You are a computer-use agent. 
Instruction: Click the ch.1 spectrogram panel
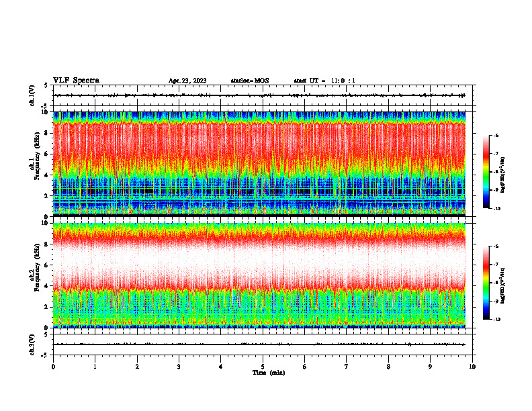259,164
